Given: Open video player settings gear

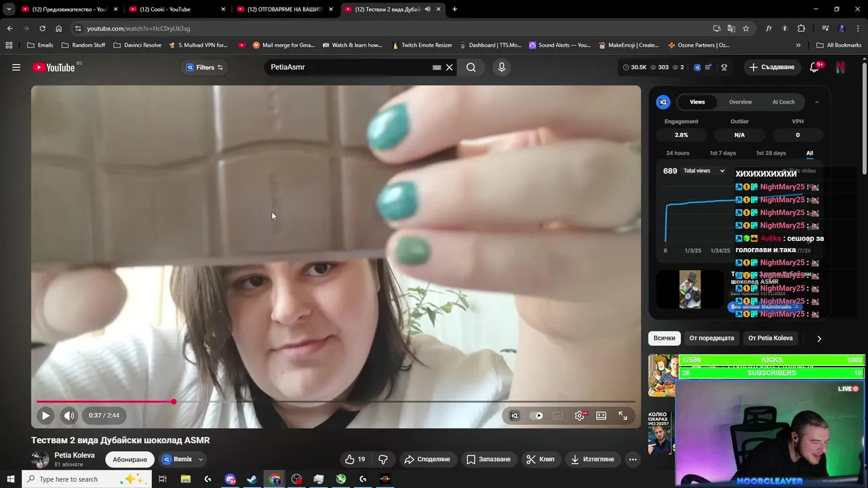Looking at the screenshot, I should pyautogui.click(x=580, y=415).
